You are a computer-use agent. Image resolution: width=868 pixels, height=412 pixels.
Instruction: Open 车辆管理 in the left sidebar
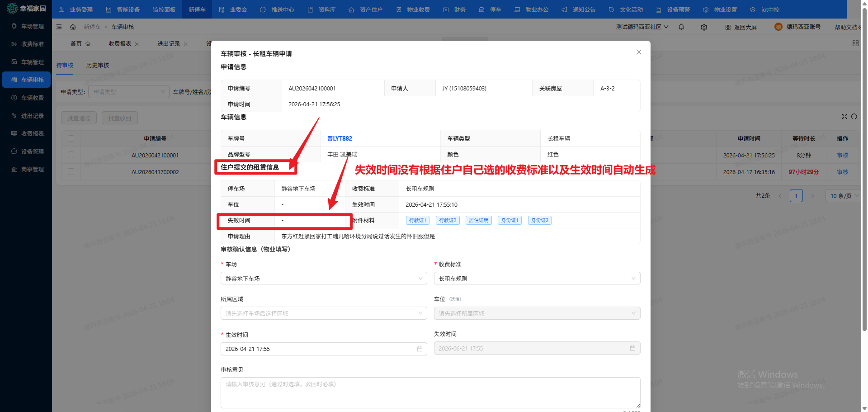pos(32,62)
